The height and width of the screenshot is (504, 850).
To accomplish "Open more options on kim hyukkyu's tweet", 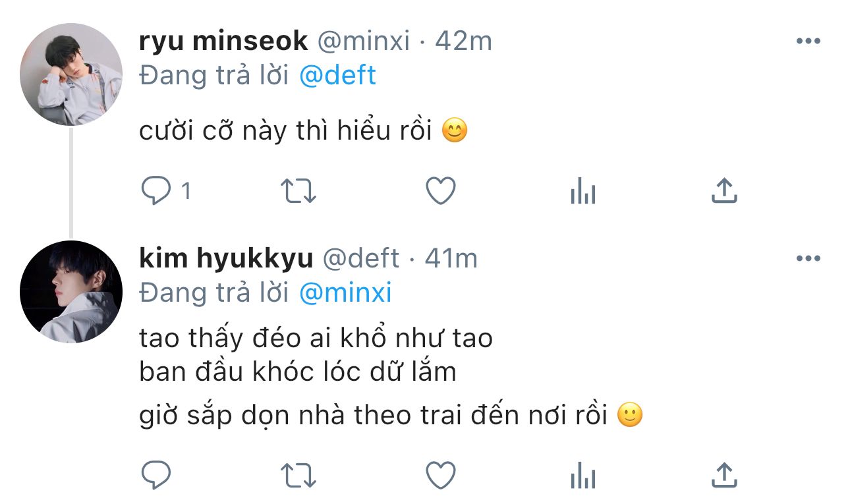I will [808, 259].
